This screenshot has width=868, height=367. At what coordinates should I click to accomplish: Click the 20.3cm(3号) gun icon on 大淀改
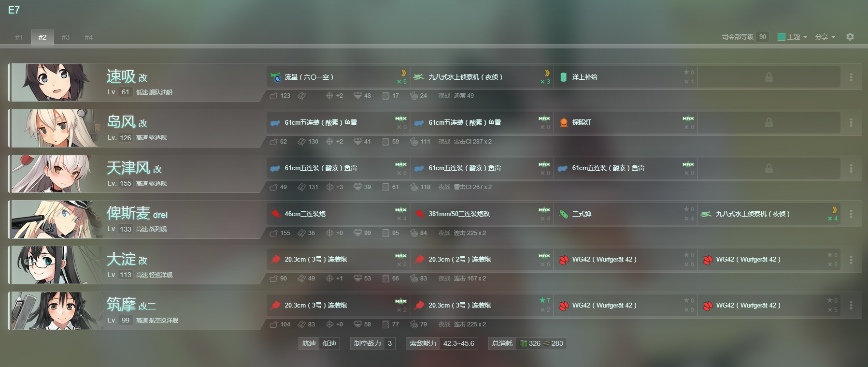276,259
